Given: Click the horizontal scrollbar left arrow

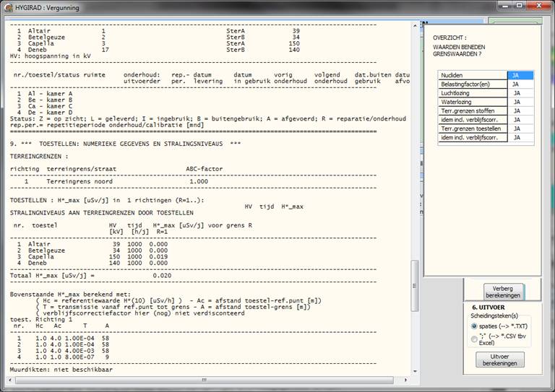Looking at the screenshot, I should point(10,380).
